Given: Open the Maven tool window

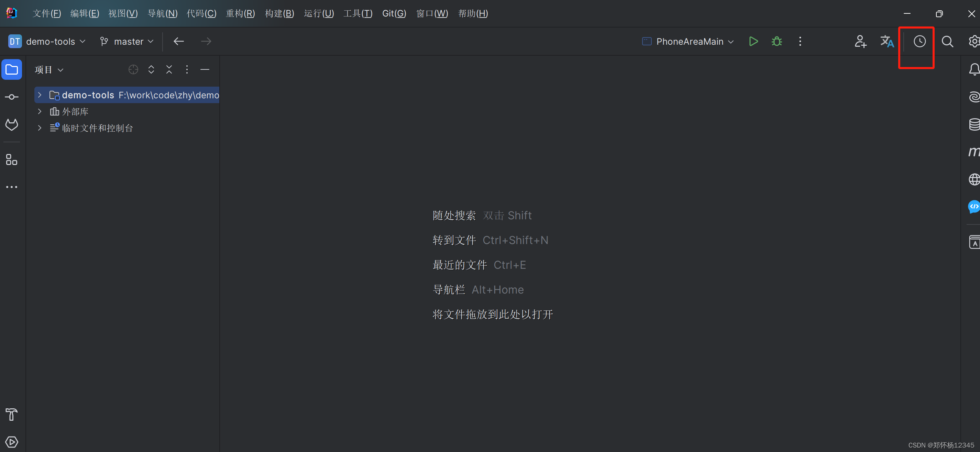Looking at the screenshot, I should [974, 152].
